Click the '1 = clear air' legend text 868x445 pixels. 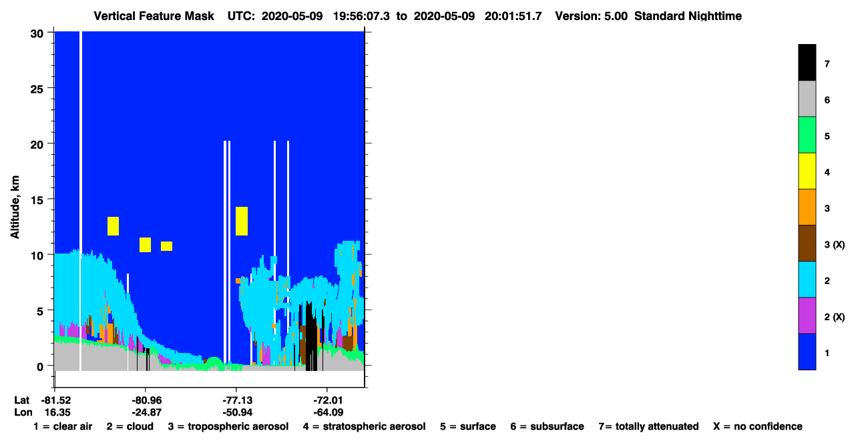coord(63,427)
